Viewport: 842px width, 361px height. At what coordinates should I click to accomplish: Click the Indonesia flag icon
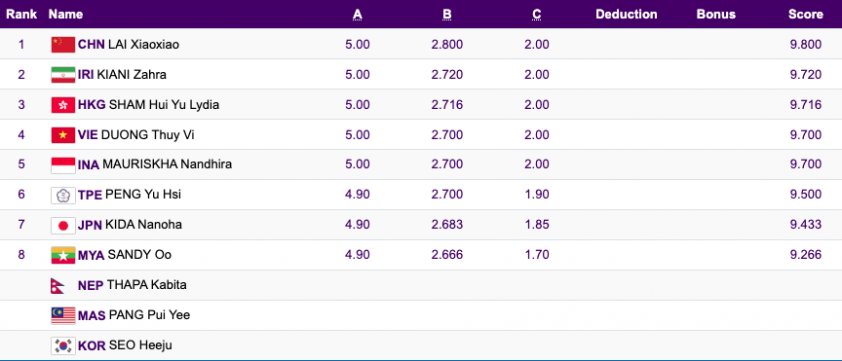[63, 165]
